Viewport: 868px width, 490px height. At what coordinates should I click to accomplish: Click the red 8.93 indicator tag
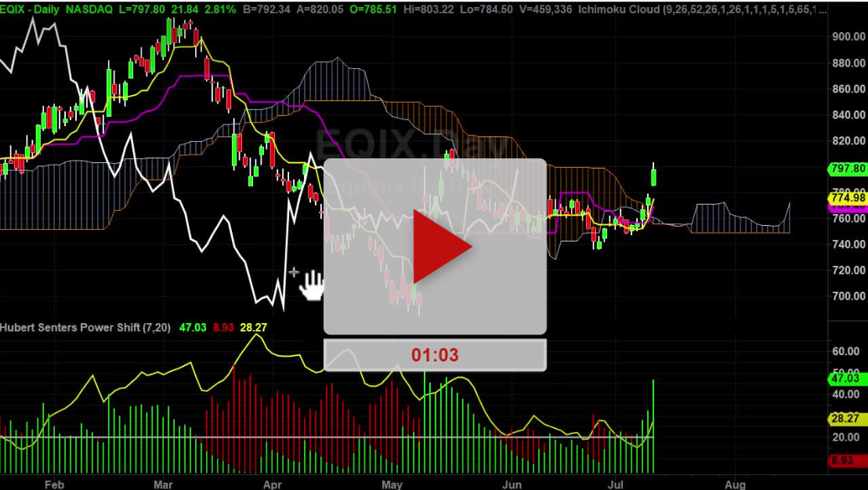click(x=847, y=460)
